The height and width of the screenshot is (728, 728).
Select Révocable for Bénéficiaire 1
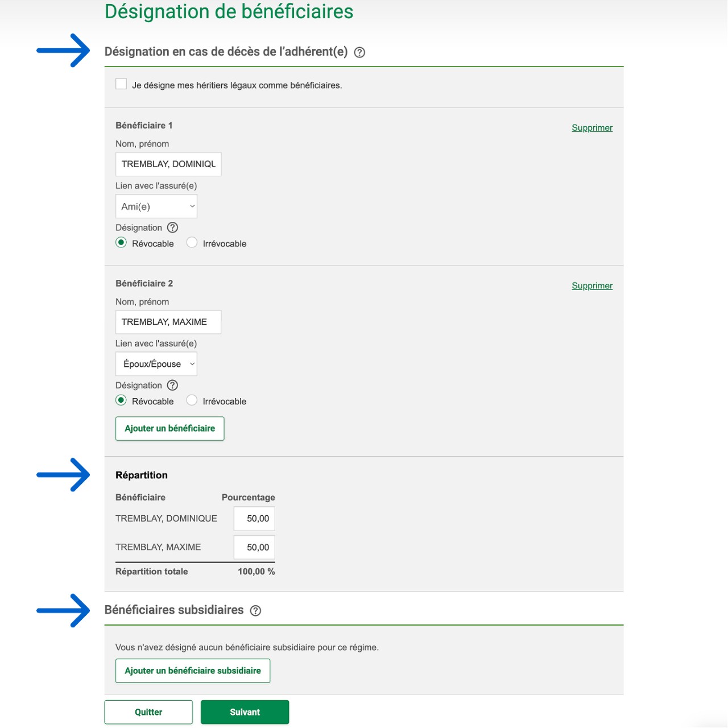tap(121, 243)
